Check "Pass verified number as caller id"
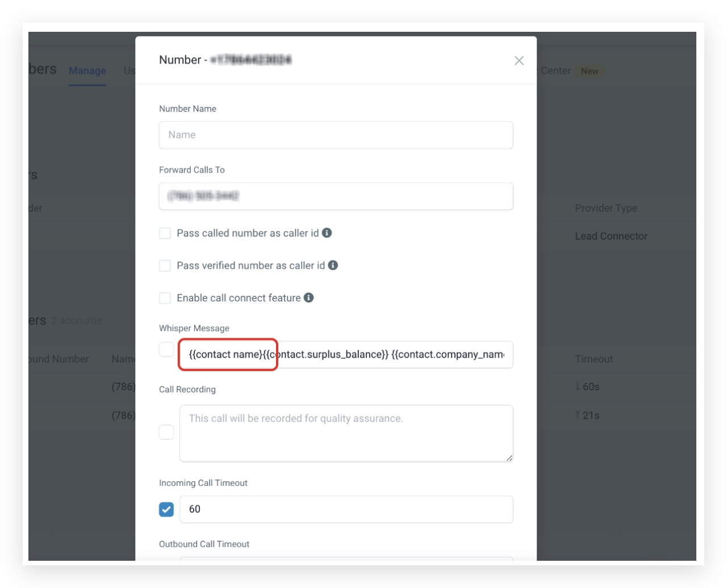 click(x=165, y=265)
